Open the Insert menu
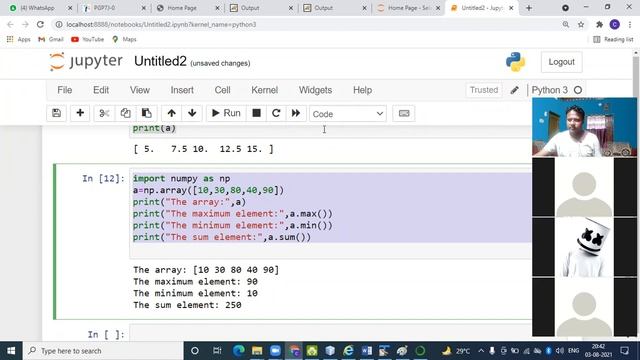 pyautogui.click(x=182, y=90)
